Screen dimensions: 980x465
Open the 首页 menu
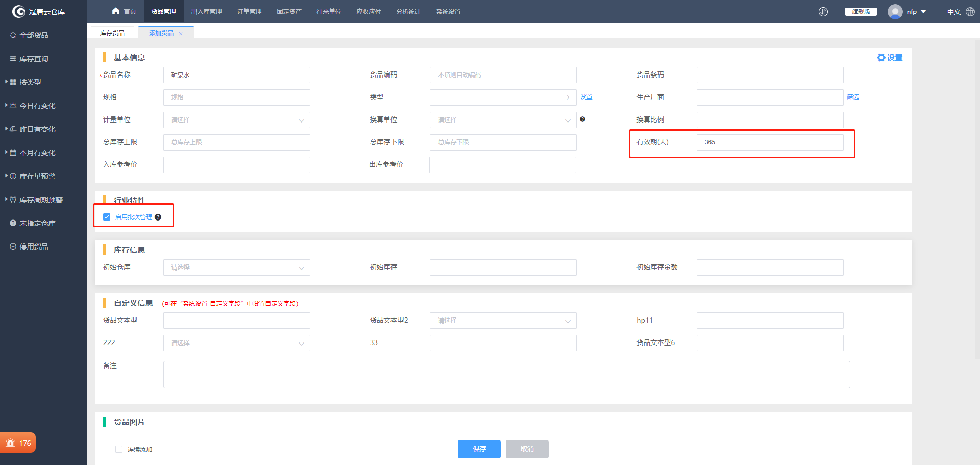click(x=124, y=11)
